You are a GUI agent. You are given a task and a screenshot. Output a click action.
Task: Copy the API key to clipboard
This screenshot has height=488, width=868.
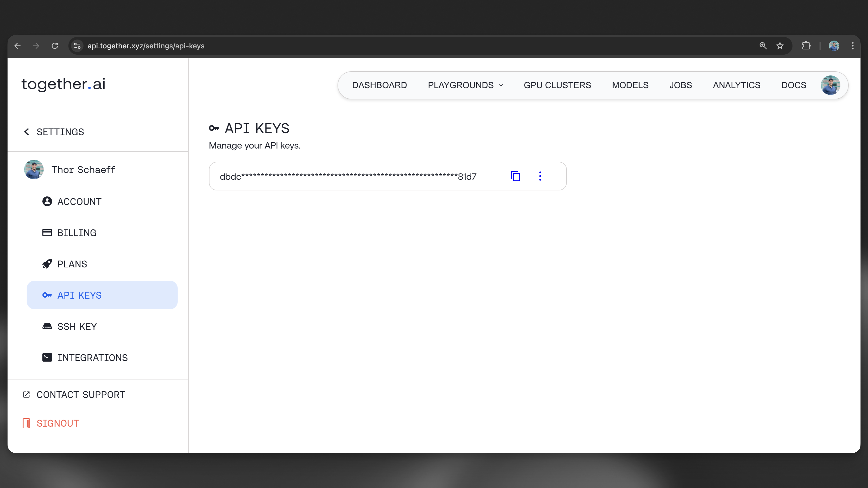click(516, 176)
